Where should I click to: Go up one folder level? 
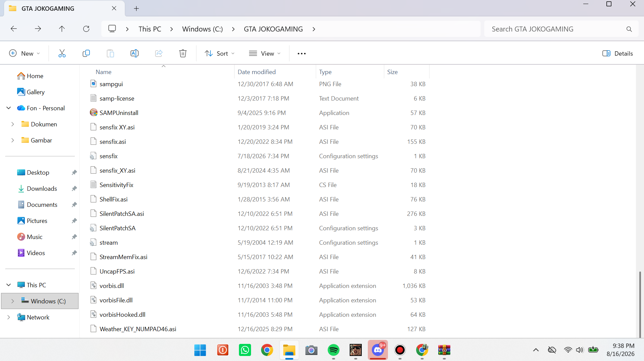pyautogui.click(x=62, y=29)
